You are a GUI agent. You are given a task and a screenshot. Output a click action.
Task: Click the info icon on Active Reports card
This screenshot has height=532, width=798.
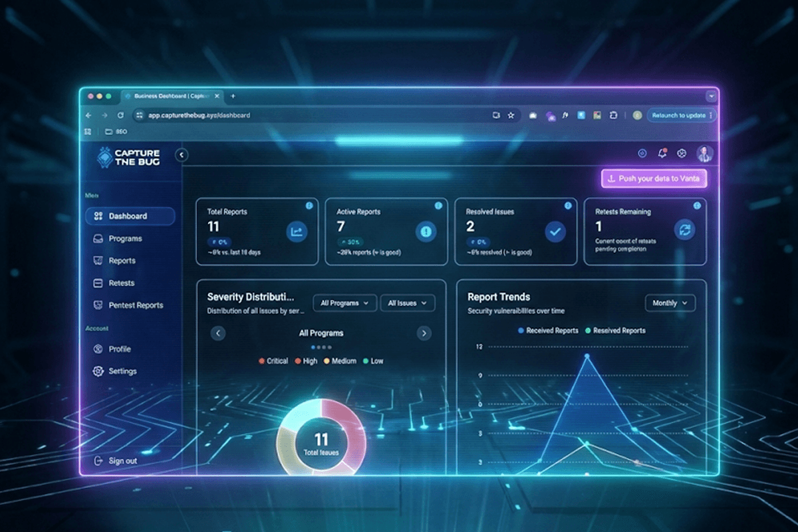click(x=438, y=206)
